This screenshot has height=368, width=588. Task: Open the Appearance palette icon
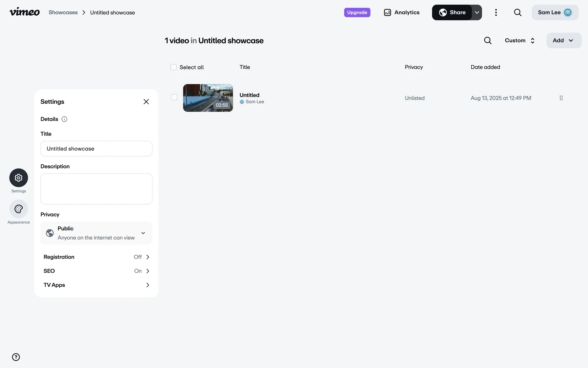pyautogui.click(x=19, y=209)
